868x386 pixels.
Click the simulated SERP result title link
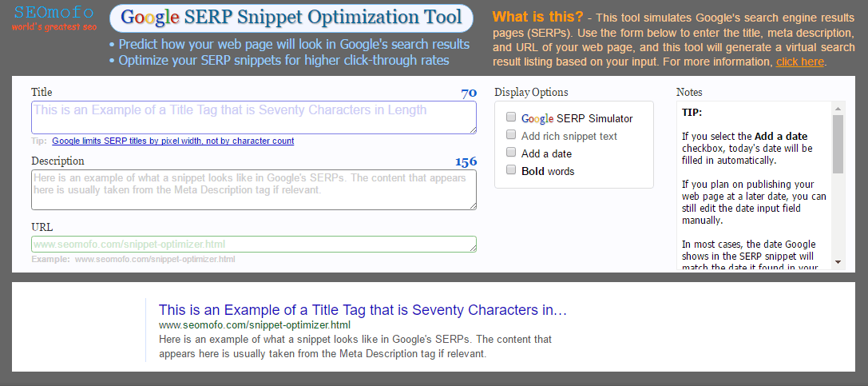point(363,309)
